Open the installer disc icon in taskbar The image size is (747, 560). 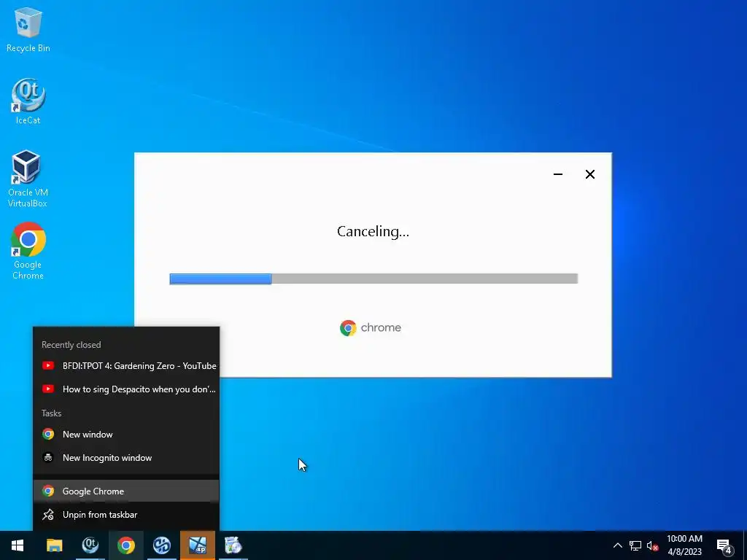click(233, 545)
